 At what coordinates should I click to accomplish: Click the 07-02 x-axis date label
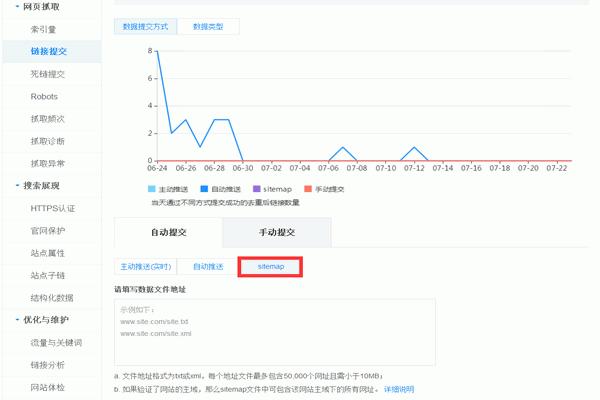[x=271, y=168]
